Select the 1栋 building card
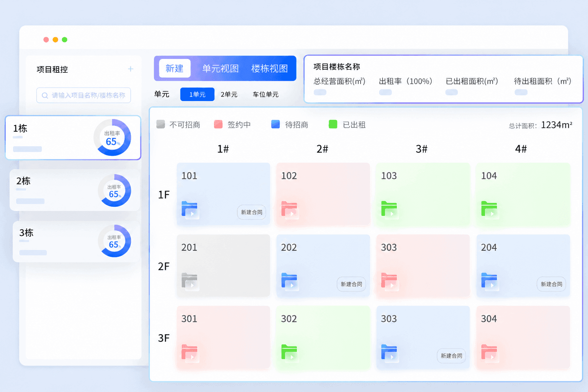The height and width of the screenshot is (392, 588). click(73, 137)
